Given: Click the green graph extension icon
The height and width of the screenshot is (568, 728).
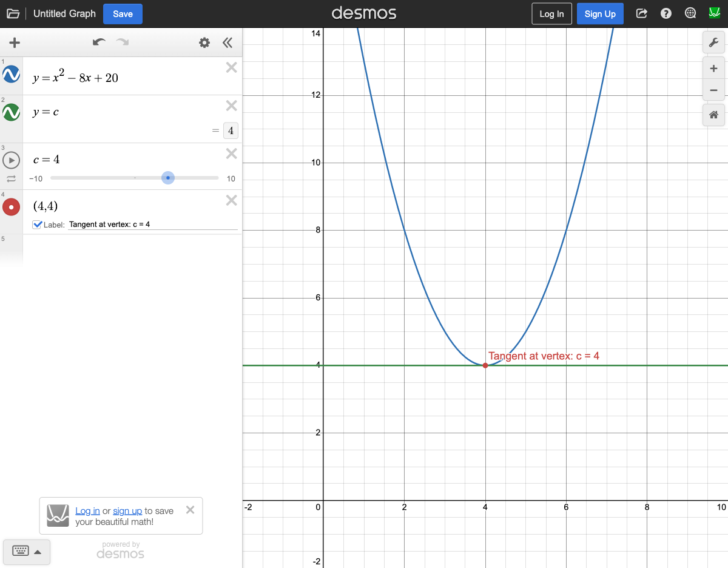Looking at the screenshot, I should (714, 13).
